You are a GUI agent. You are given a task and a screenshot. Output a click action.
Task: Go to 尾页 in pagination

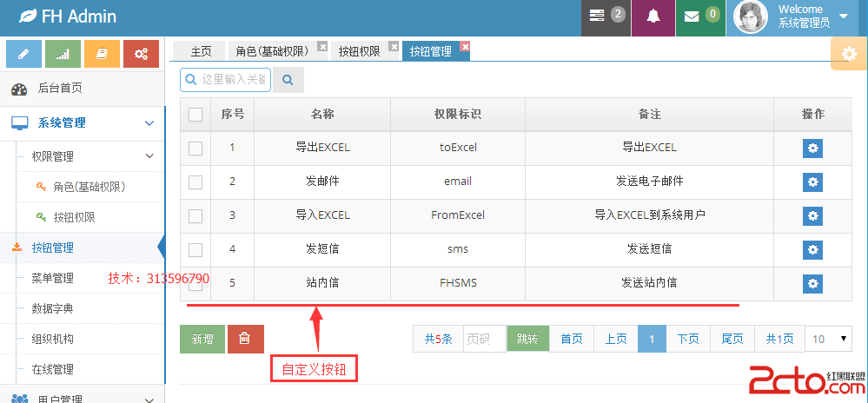click(732, 339)
